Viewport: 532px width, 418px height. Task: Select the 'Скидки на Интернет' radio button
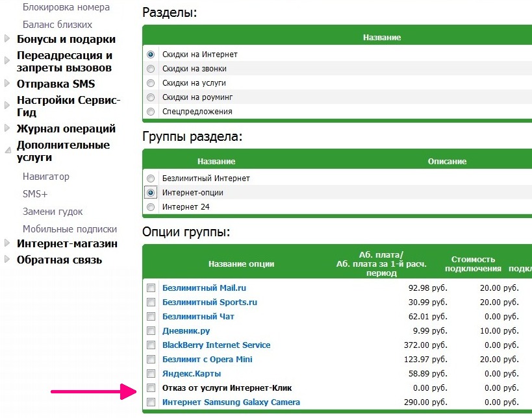151,55
